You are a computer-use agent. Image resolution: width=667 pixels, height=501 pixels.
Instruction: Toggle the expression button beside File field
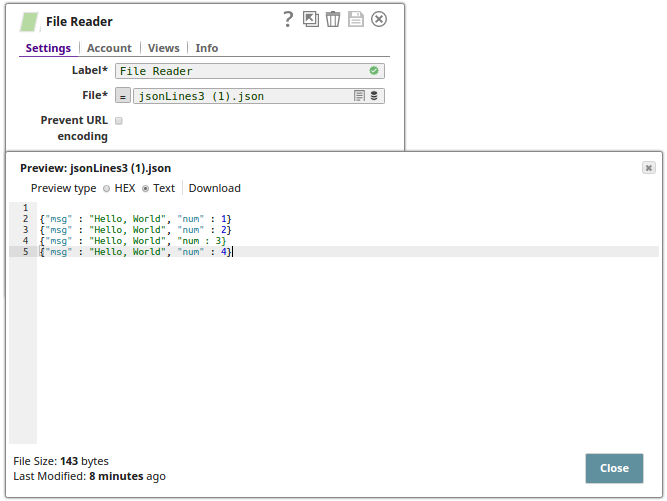[122, 96]
